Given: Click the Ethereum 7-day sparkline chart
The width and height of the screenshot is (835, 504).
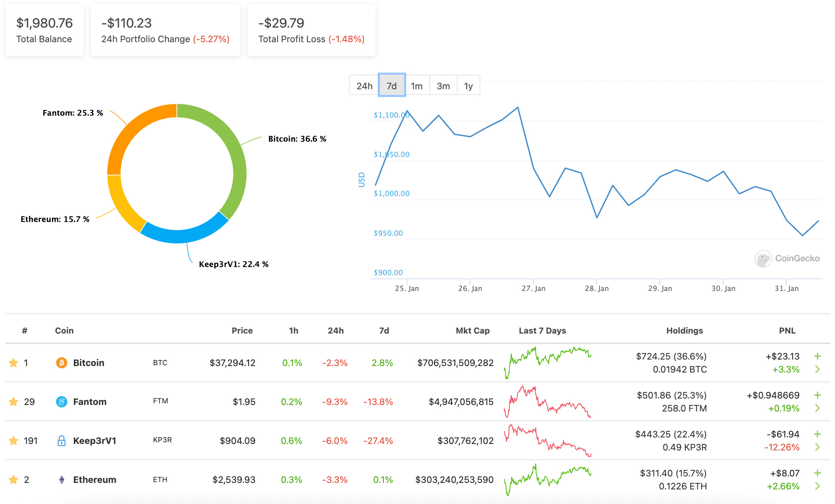Looking at the screenshot, I should click(x=547, y=479).
